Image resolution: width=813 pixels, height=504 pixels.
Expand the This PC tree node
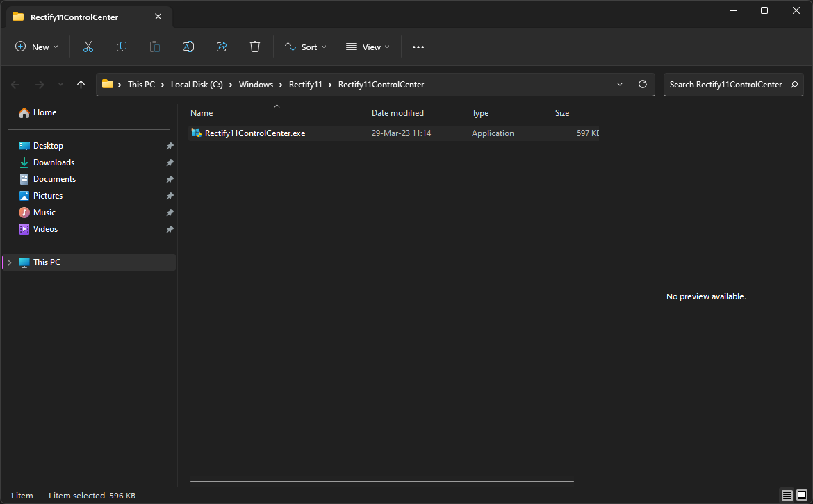9,262
